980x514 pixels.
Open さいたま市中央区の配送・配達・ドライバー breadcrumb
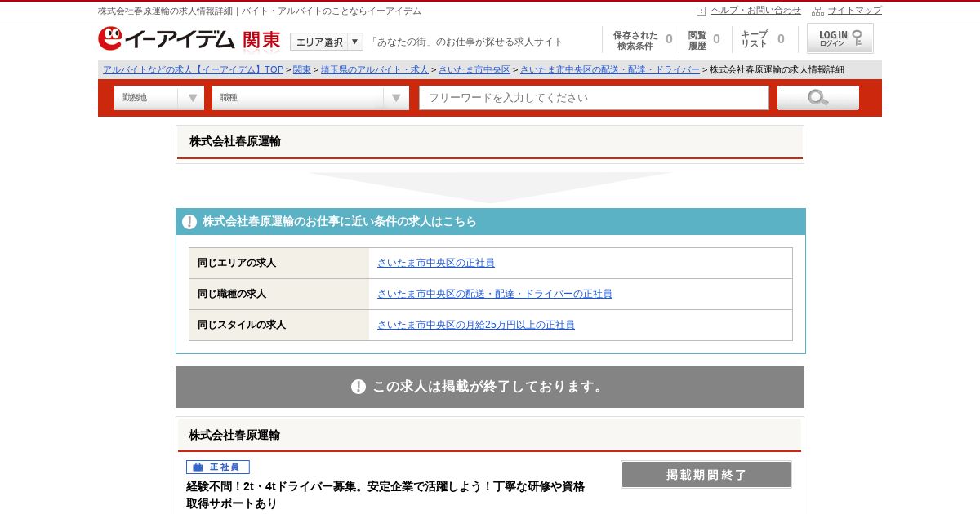(609, 70)
